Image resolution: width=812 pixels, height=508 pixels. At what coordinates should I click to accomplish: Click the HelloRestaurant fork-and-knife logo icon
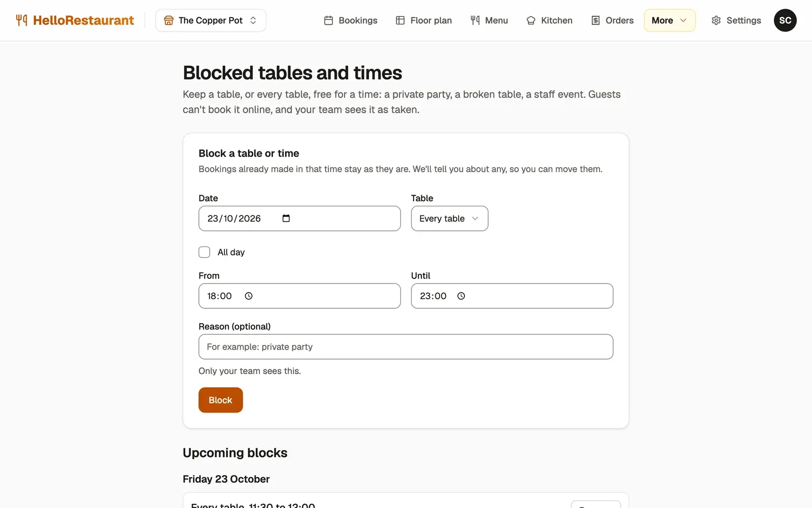[21, 20]
